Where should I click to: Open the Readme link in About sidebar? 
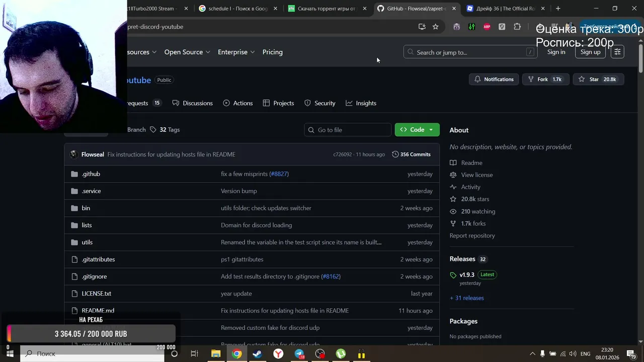coord(471,163)
